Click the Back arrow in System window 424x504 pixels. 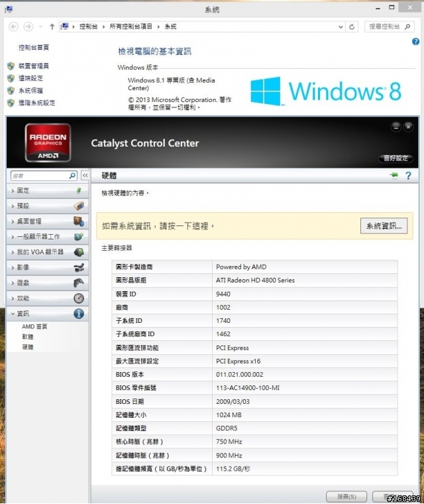[13, 27]
